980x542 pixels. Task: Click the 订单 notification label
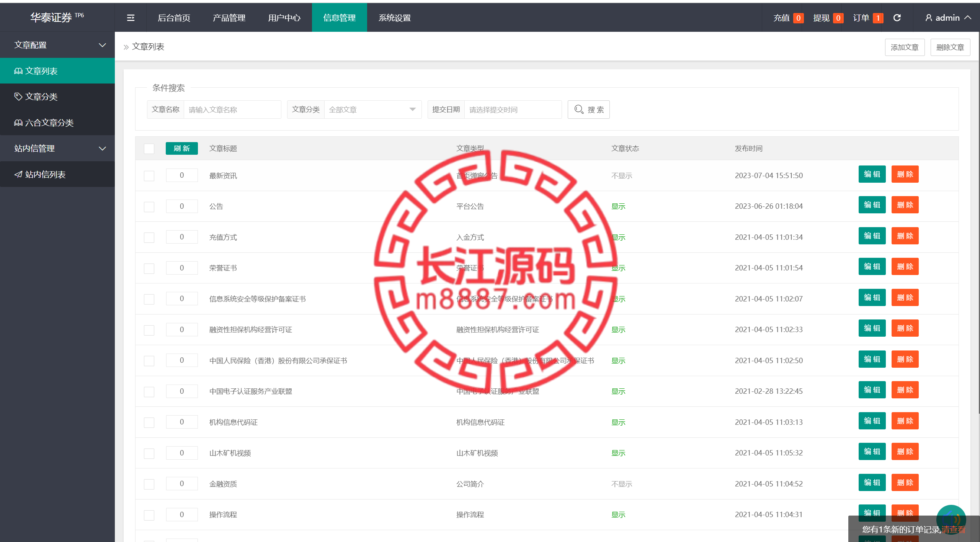861,18
